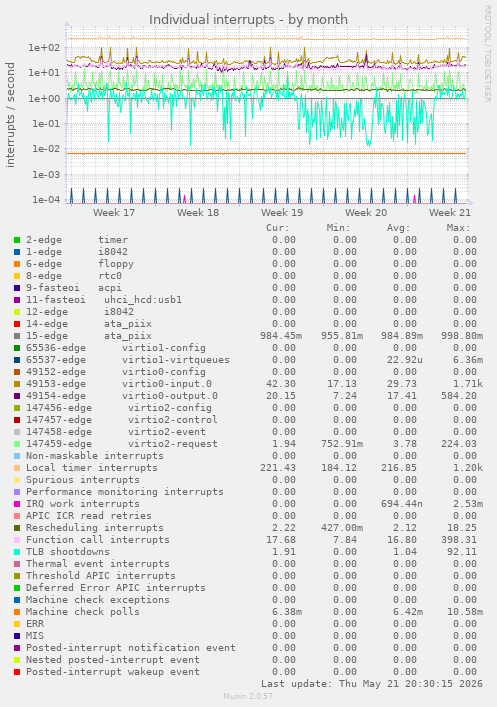Viewport: 497px width, 707px height.
Task: Click the magenta IRQ work interrupts swatch
Action: (x=17, y=504)
